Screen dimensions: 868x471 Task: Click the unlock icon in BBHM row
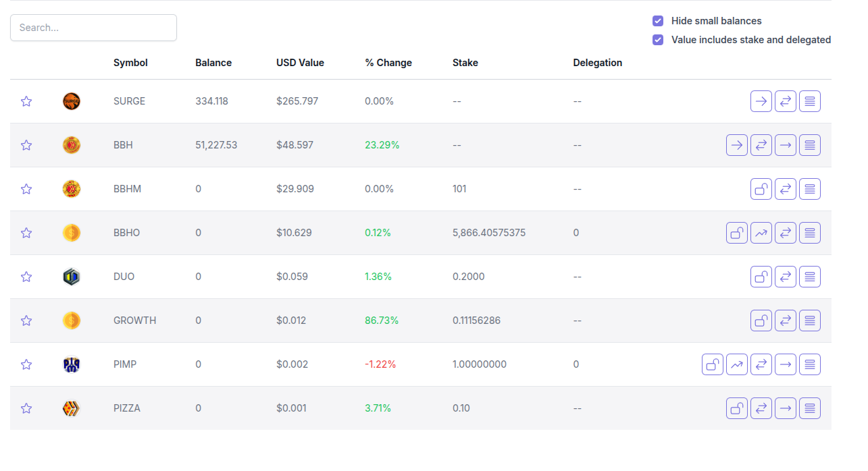click(x=761, y=189)
